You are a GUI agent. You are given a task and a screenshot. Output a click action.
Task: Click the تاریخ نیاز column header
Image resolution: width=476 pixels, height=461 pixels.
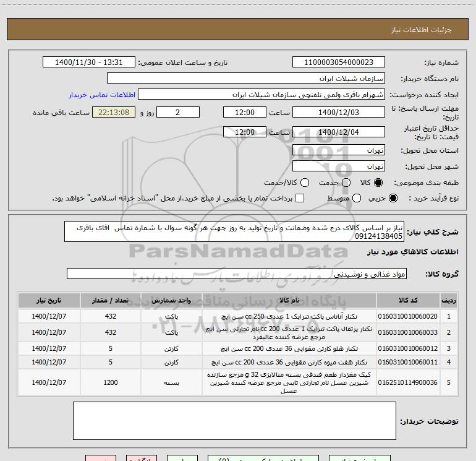49,301
